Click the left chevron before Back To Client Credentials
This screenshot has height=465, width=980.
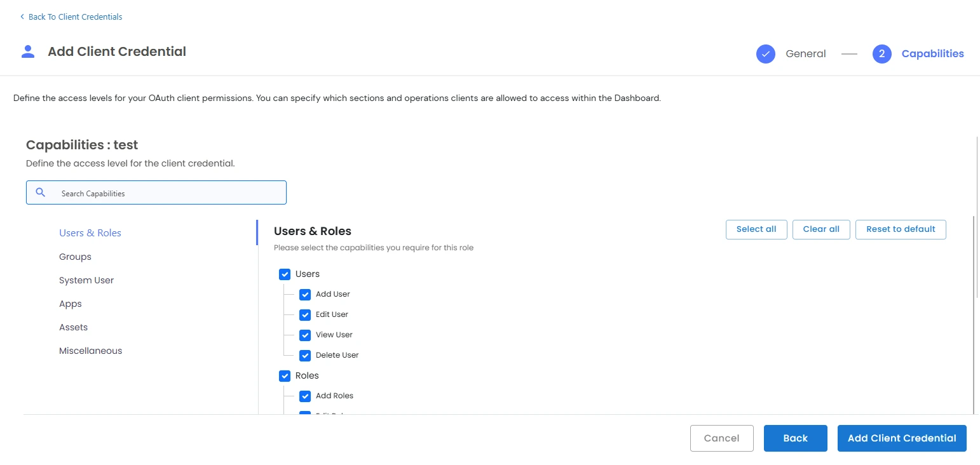click(x=21, y=17)
